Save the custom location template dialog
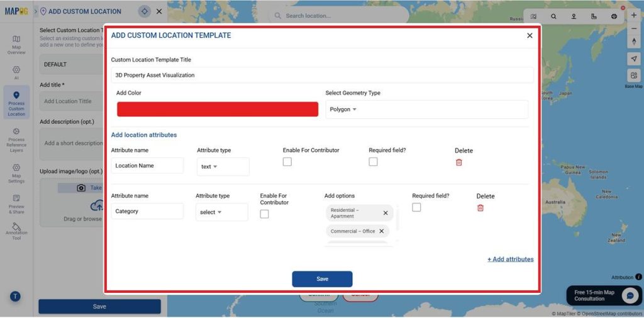The width and height of the screenshot is (644, 318). (323, 279)
